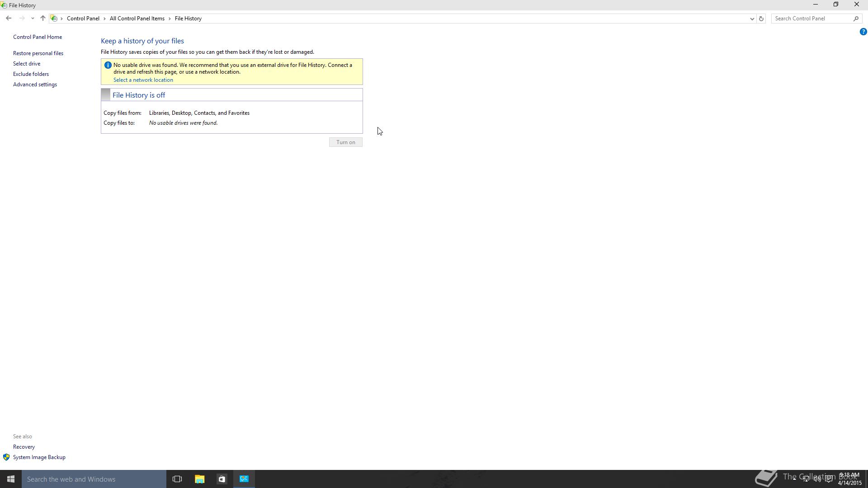Go up one level with up arrow
The image size is (868, 488).
pyautogui.click(x=43, y=19)
